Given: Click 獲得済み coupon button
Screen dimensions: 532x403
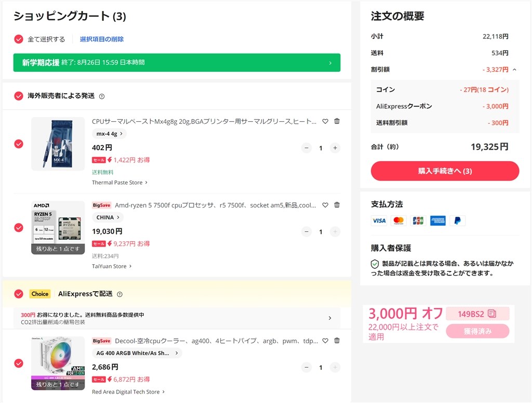Looking at the screenshot, I should pyautogui.click(x=477, y=331).
